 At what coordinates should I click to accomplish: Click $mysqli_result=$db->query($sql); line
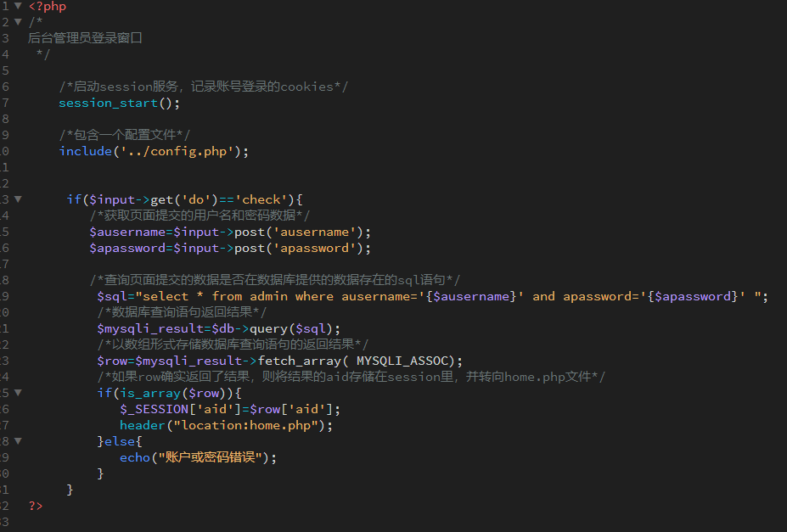coord(219,329)
